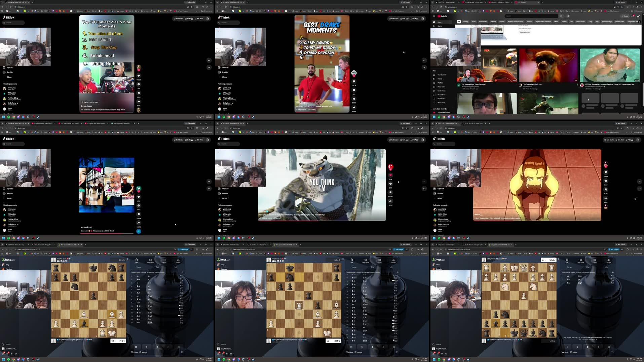Like the hopeedition1 TikTok video

[139, 197]
